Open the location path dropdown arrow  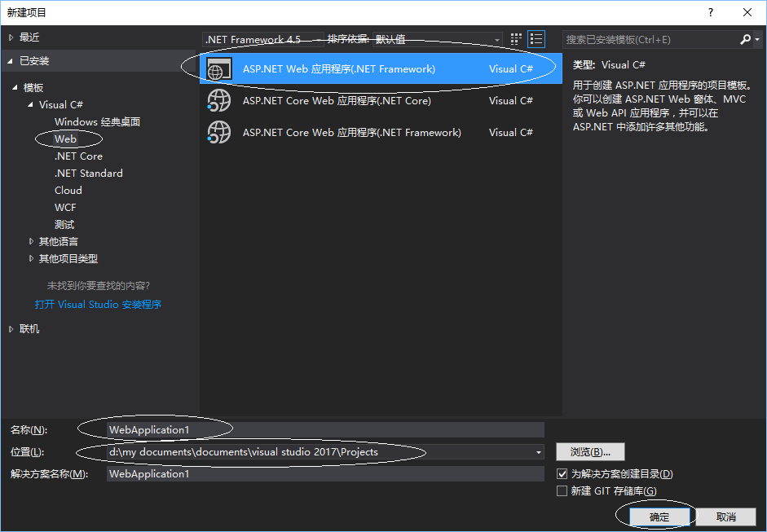coord(539,452)
